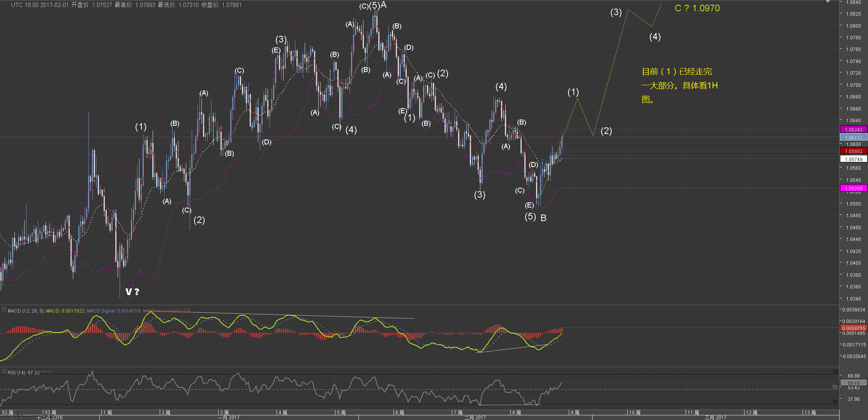
Task: Click the '9 周' week label
Action: pos(575,413)
